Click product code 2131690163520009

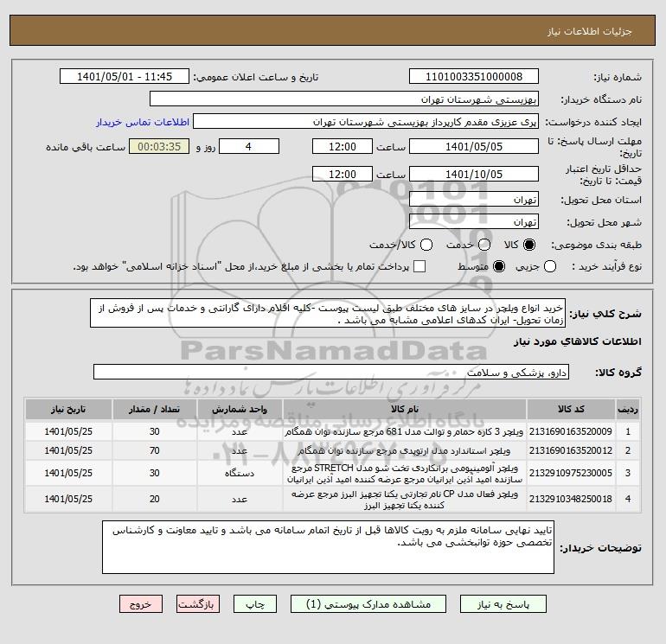(x=571, y=431)
